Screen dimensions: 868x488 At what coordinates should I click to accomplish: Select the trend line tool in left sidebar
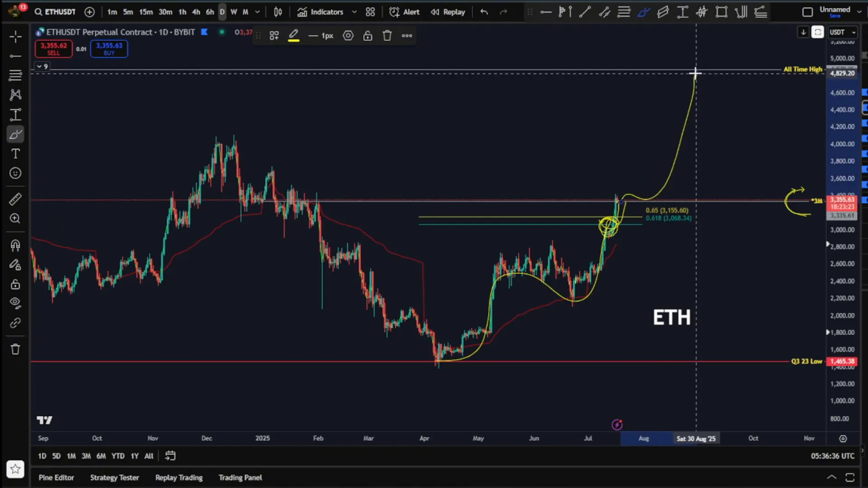(15, 56)
